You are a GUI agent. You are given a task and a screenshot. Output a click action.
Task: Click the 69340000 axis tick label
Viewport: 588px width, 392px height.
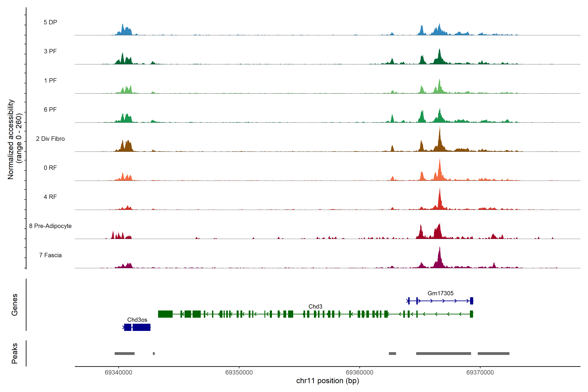point(118,373)
